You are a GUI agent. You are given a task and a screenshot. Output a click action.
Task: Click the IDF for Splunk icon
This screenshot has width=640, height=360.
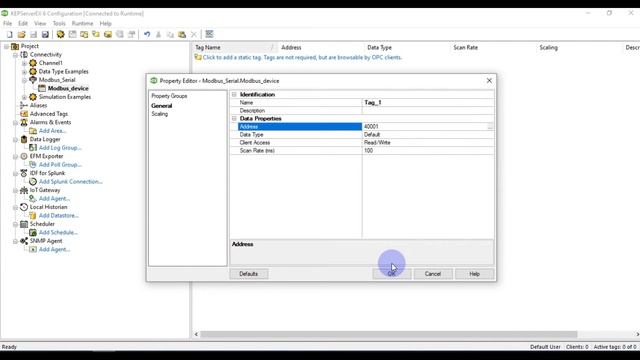click(x=24, y=173)
